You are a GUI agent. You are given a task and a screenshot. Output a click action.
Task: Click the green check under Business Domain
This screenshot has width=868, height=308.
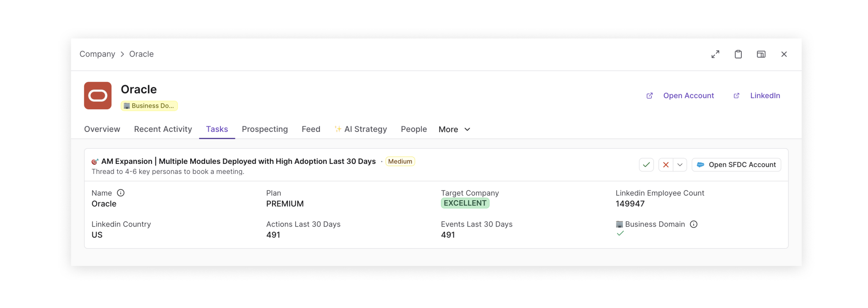pos(620,233)
